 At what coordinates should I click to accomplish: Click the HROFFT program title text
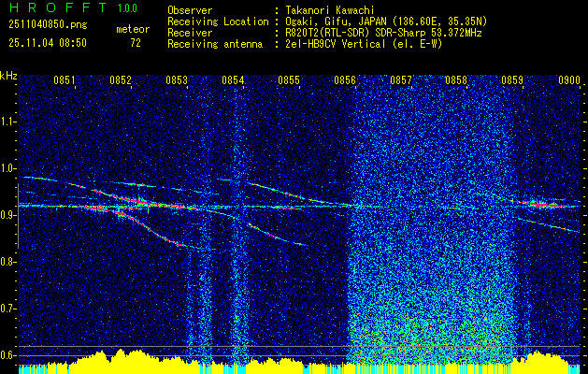[x=57, y=7]
